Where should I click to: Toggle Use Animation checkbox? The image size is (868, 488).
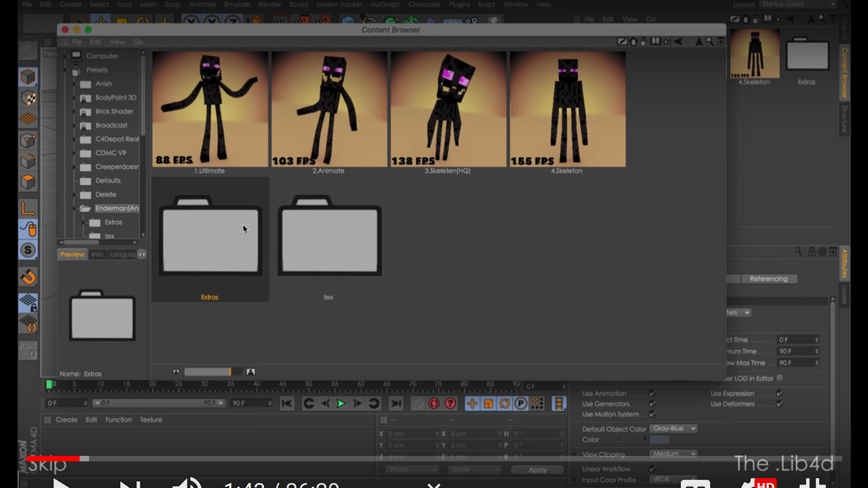652,393
